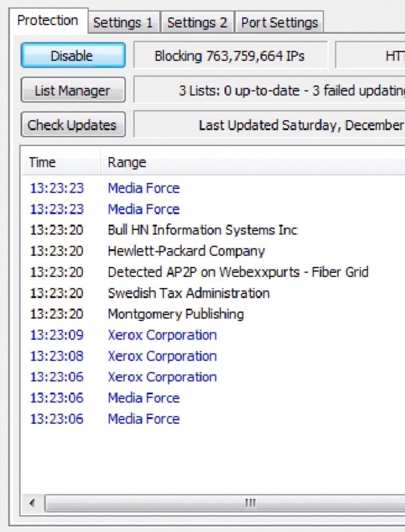This screenshot has width=405, height=532.
Task: Click the Last Updated status field
Action: click(269, 125)
